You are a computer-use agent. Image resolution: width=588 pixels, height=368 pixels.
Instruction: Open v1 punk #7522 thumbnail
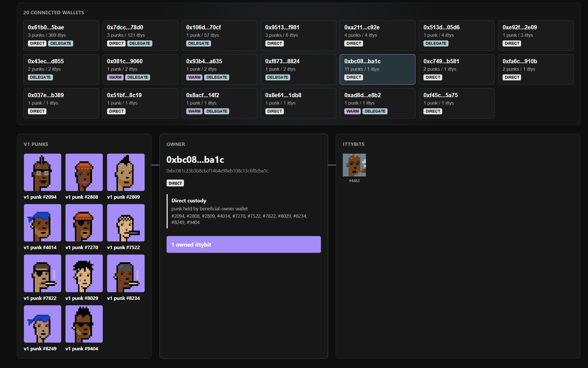tap(126, 223)
